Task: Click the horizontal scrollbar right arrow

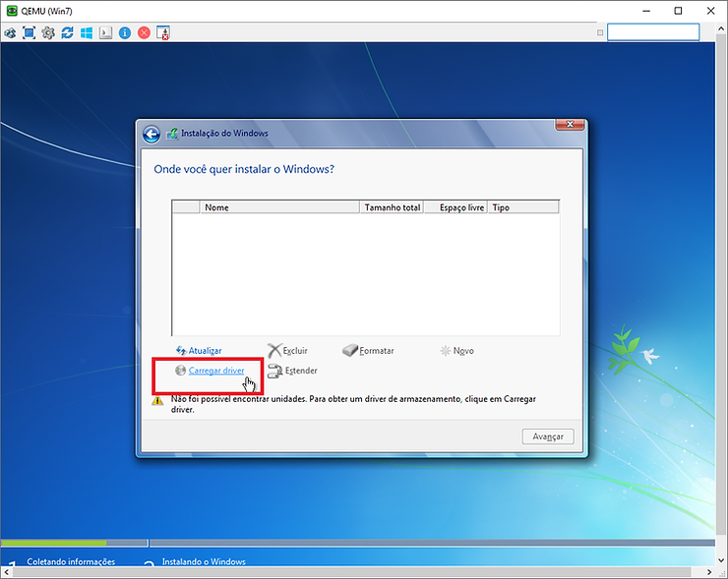Action: (x=709, y=572)
